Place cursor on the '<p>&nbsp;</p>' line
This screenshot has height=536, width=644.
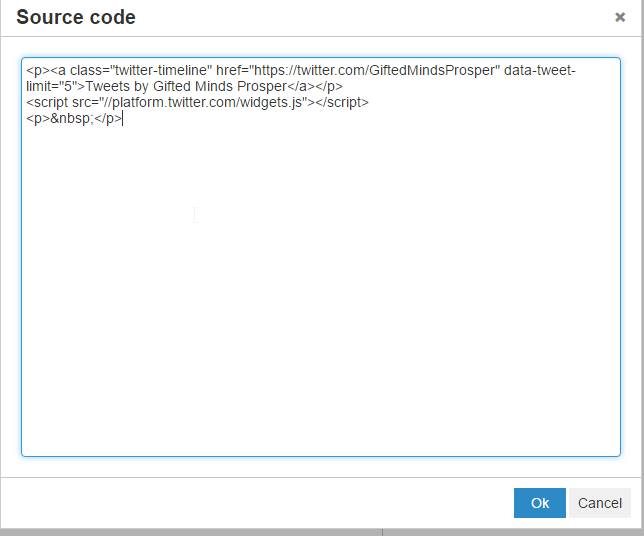[74, 119]
